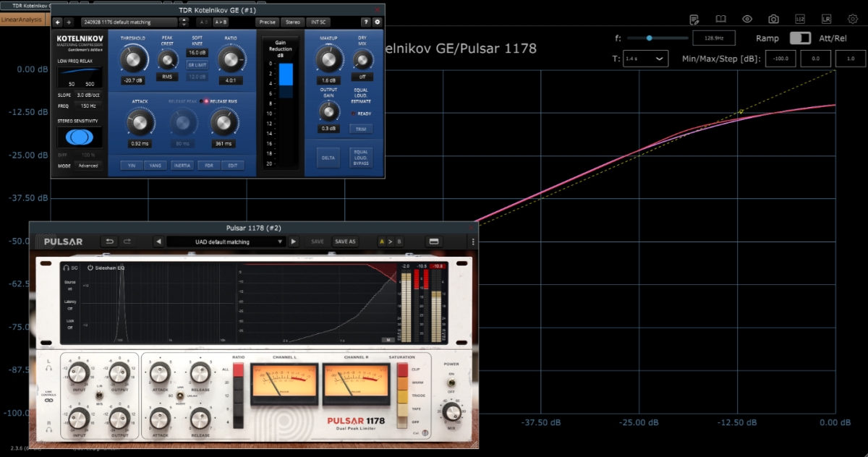Toggle the FDR button

click(208, 166)
